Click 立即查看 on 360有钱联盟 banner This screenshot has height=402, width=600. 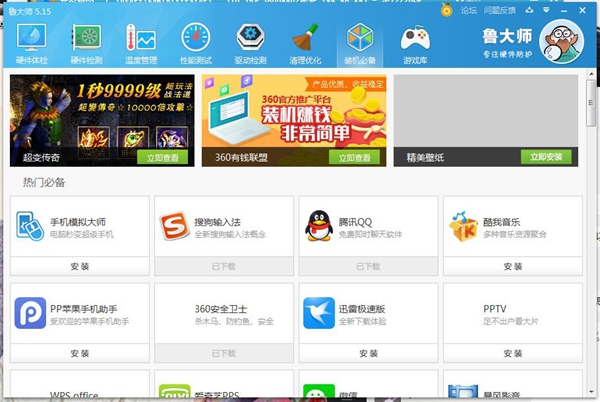[354, 158]
